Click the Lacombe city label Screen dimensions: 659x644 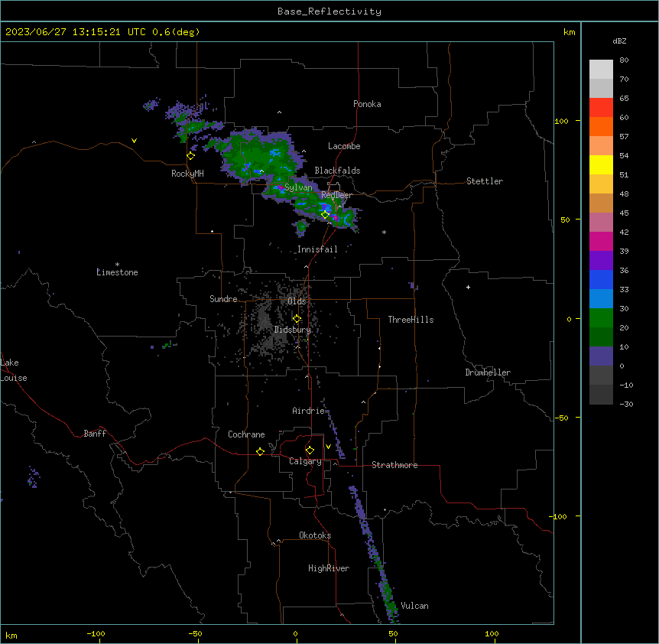[344, 146]
